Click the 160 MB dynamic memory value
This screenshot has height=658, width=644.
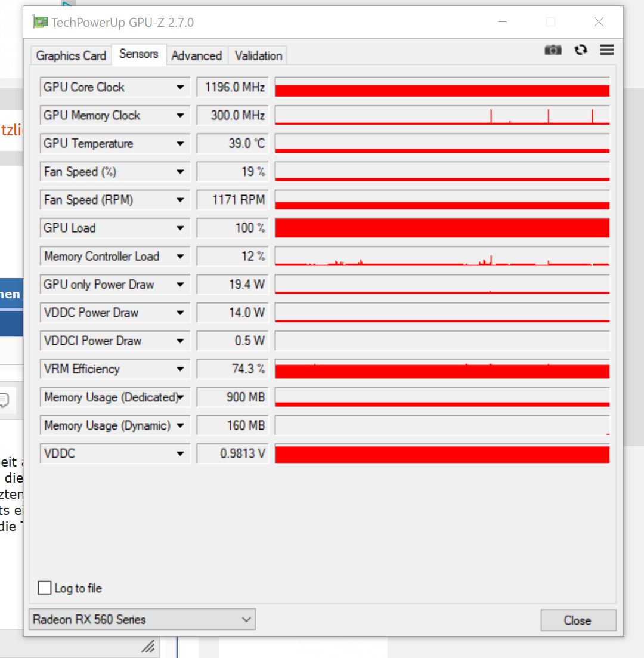click(x=233, y=425)
